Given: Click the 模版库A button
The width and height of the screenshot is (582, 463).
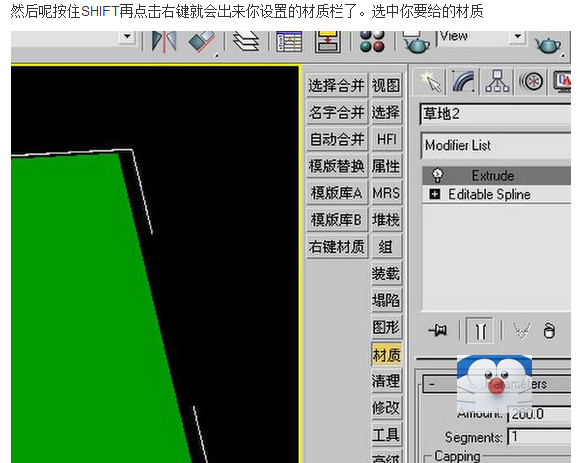Looking at the screenshot, I should point(337,193).
